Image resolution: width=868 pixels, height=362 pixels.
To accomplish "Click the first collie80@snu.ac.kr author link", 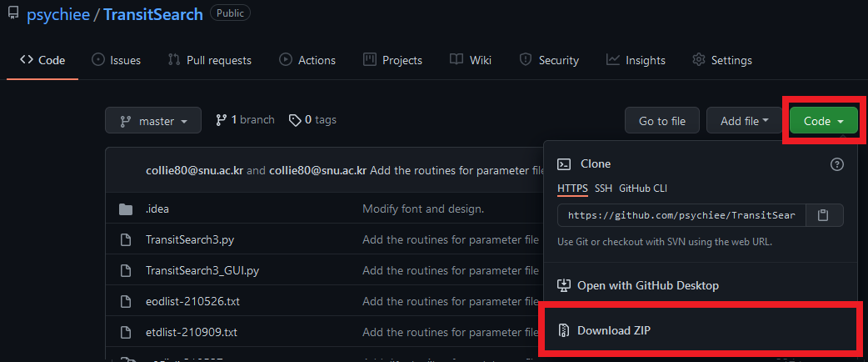I will [195, 170].
